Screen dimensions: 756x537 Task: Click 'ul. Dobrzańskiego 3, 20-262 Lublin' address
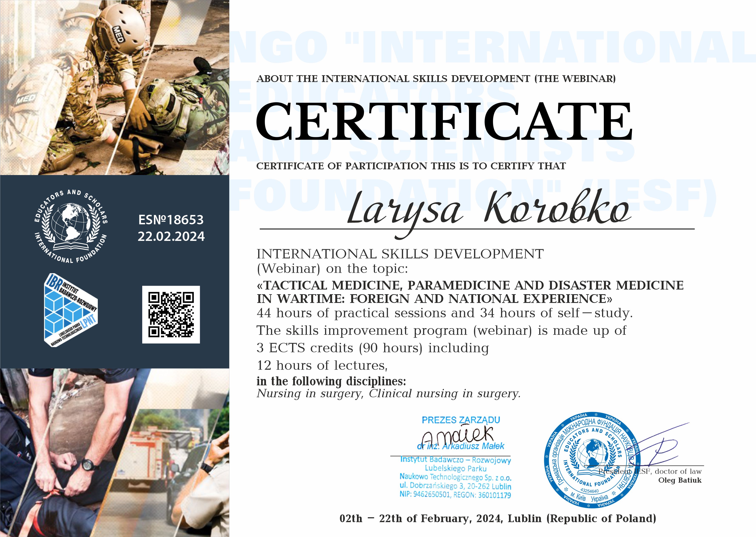click(x=456, y=486)
